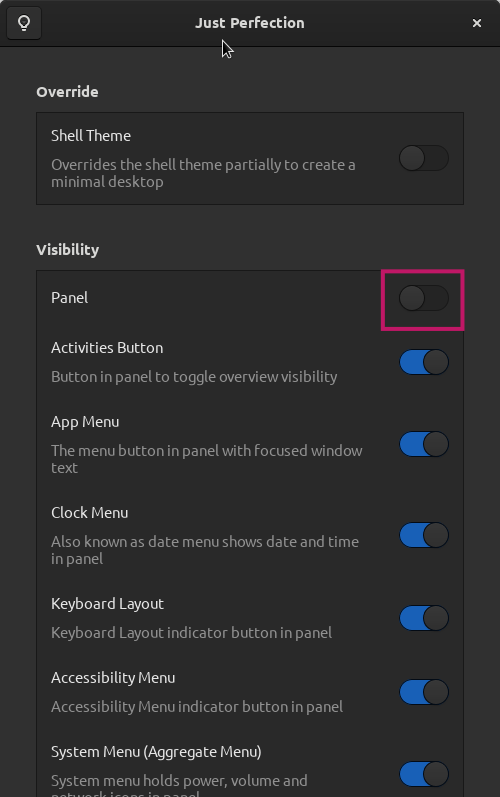
Task: Click the Shell Theme row title
Action: click(91, 136)
